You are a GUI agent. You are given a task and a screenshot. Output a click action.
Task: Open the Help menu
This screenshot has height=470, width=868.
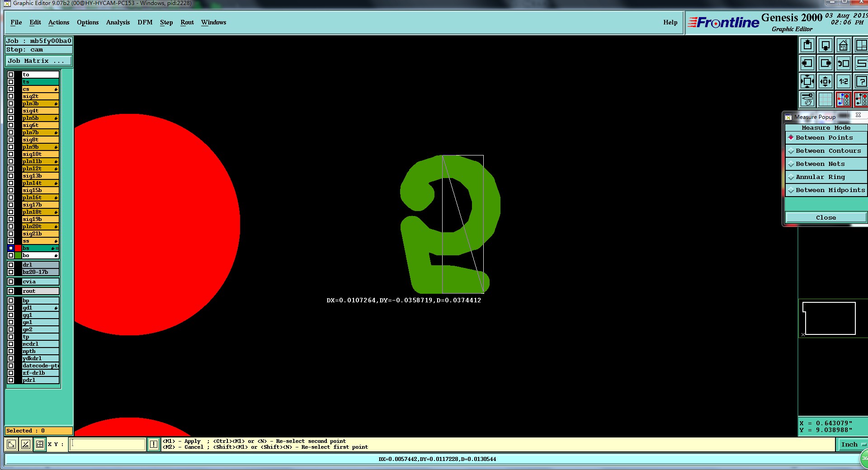[x=670, y=22]
